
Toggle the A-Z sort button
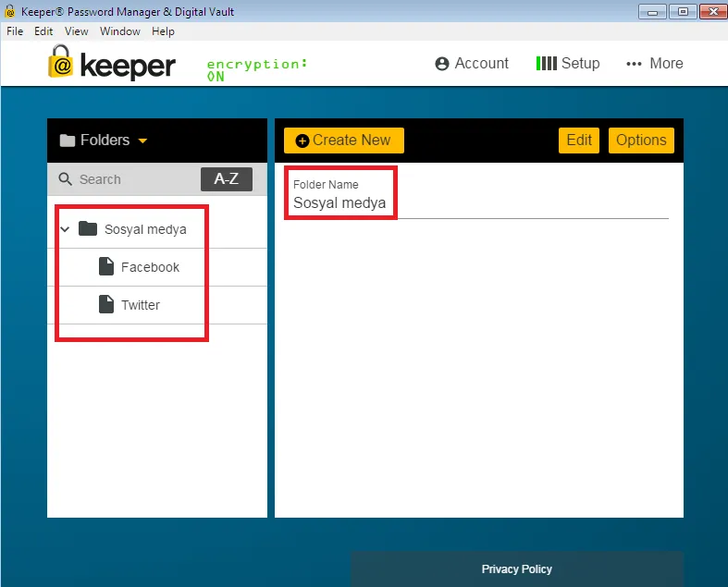(x=227, y=179)
